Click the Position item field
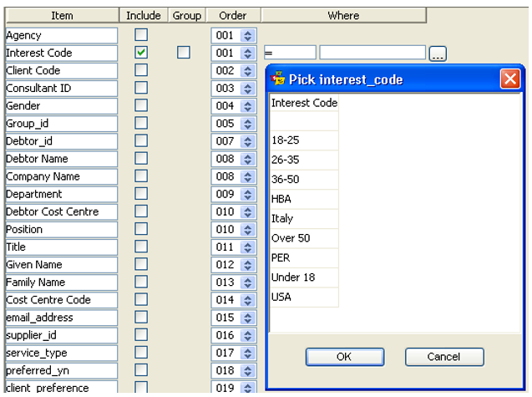This screenshot has width=532, height=397. point(62,230)
